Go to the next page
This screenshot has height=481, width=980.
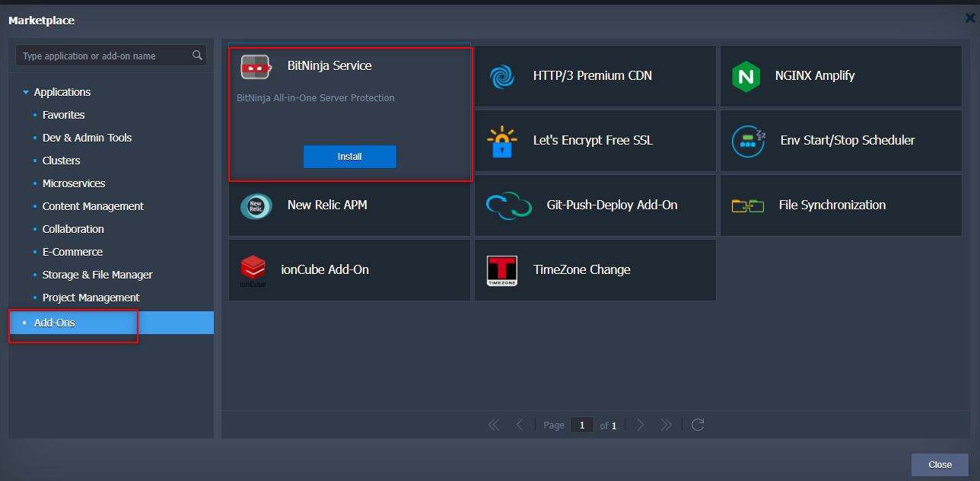pyautogui.click(x=641, y=425)
